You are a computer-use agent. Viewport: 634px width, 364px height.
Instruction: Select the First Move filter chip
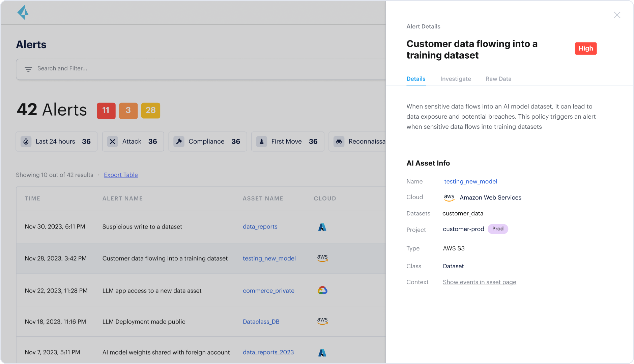287,142
